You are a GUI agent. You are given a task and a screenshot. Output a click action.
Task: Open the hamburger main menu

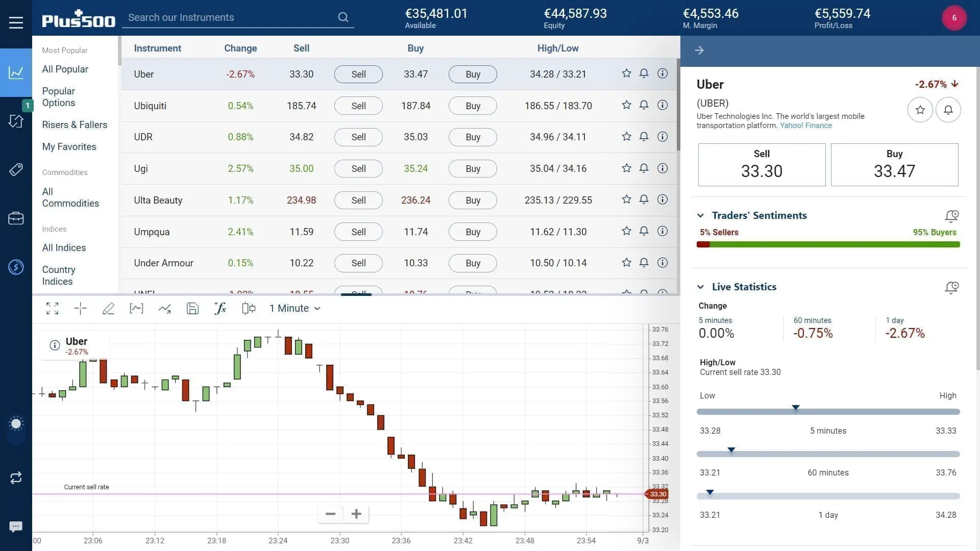[16, 22]
